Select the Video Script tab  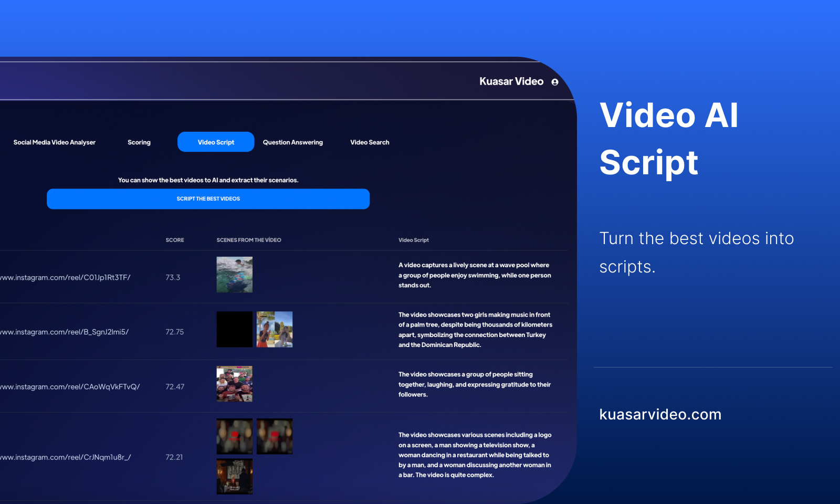click(x=216, y=142)
